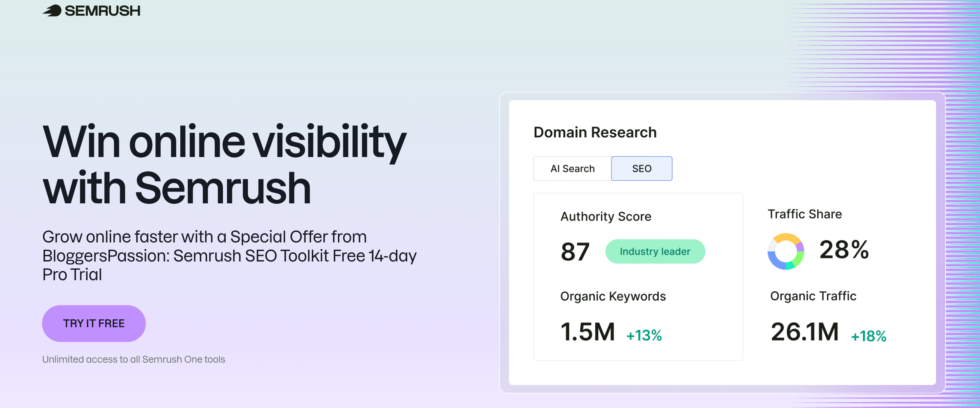Viewport: 980px width, 408px height.
Task: Click the 28% traffic share value
Action: point(844,250)
